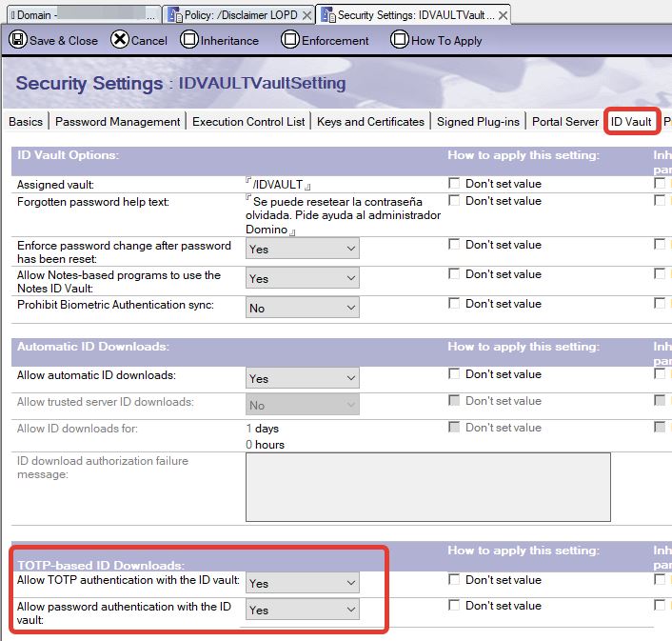Screen dimensions: 672x641
Task: Click the Enforcement toolbar icon
Action: (290, 40)
